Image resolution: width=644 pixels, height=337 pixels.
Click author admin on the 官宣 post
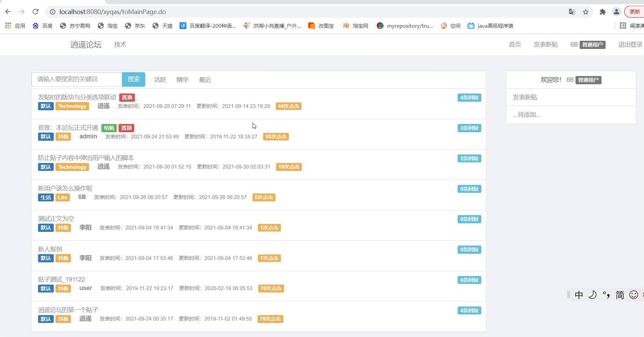pyautogui.click(x=88, y=136)
